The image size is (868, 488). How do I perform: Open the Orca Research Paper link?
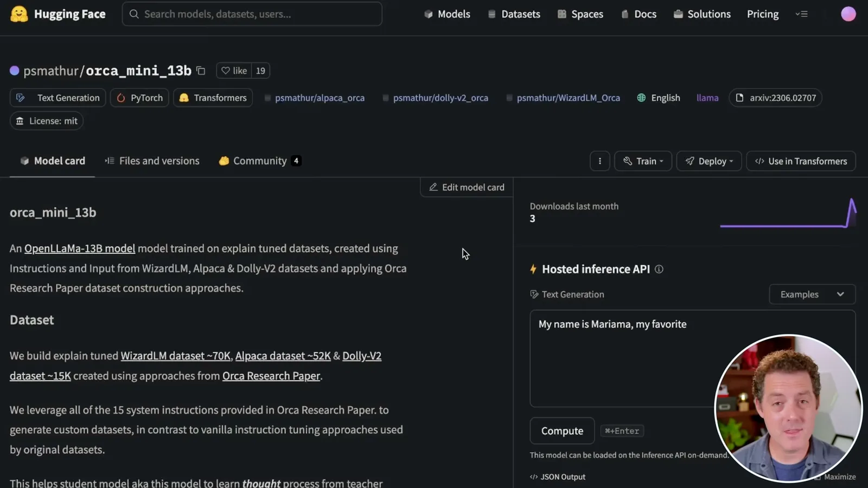click(271, 376)
